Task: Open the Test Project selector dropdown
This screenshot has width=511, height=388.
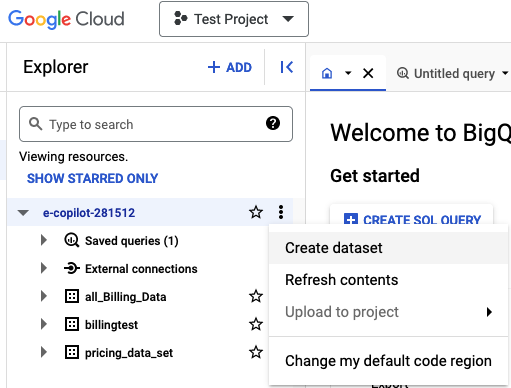Action: coord(234,19)
